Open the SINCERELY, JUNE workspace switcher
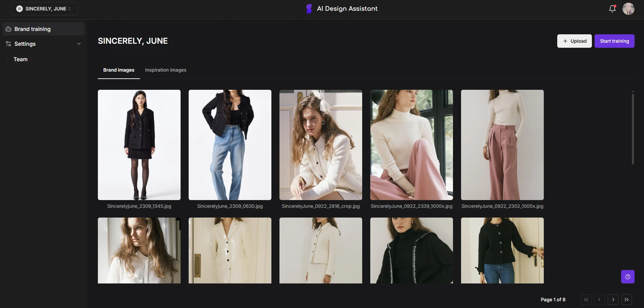The image size is (644, 308). click(x=44, y=9)
